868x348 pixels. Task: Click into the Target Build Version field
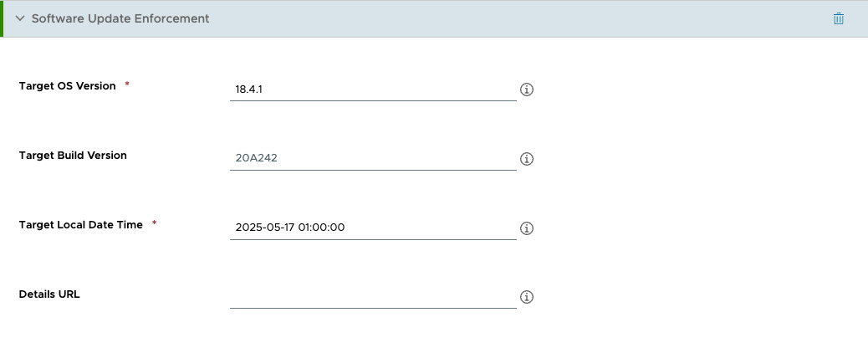click(x=372, y=157)
